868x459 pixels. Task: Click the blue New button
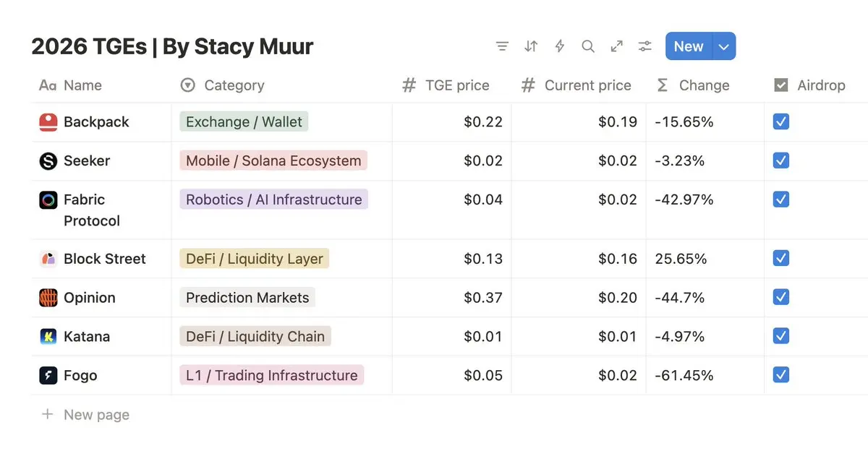688,47
